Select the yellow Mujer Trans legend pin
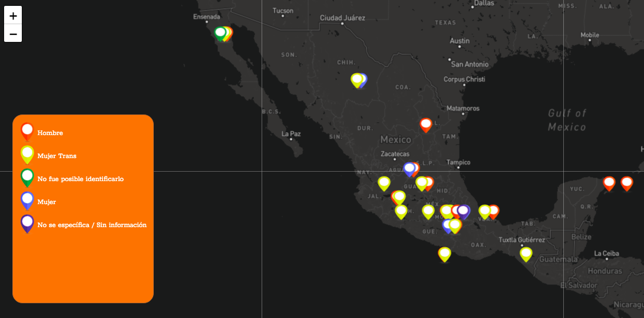This screenshot has height=318, width=644. tap(27, 153)
